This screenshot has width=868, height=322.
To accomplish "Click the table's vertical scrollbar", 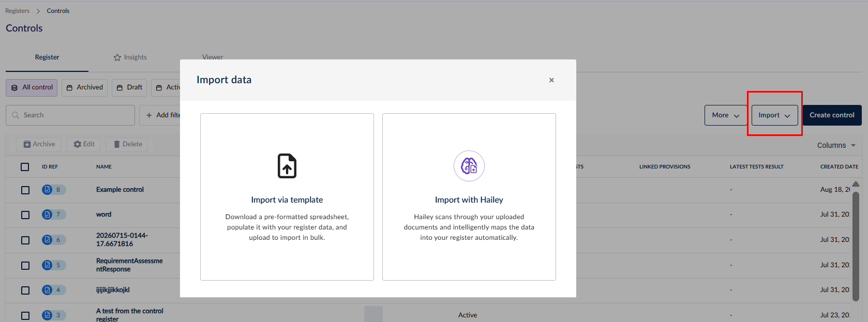I will [x=856, y=246].
